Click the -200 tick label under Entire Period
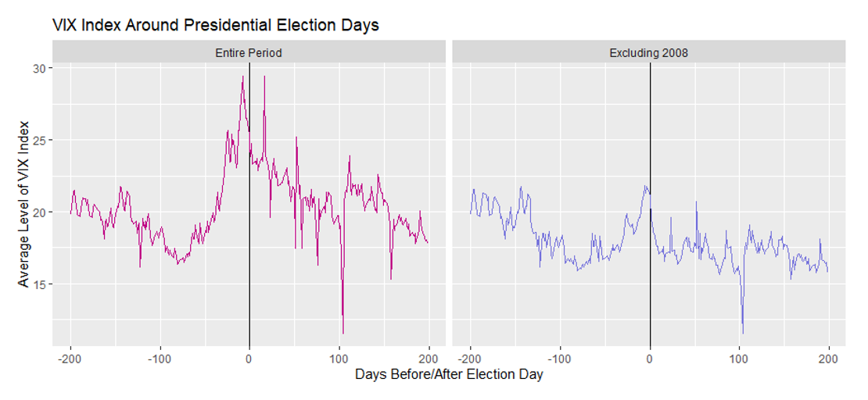The width and height of the screenshot is (868, 400). coord(70,359)
